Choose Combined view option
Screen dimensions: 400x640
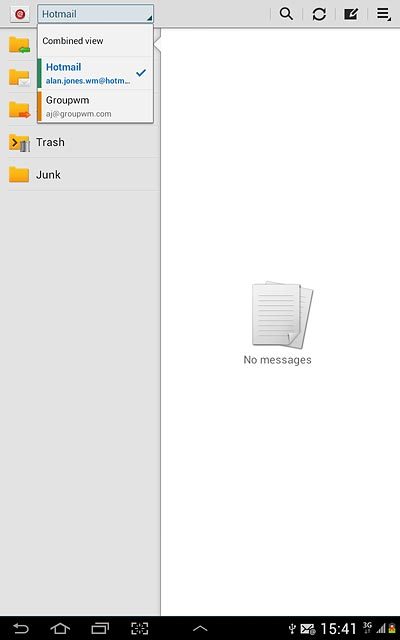pyautogui.click(x=96, y=41)
